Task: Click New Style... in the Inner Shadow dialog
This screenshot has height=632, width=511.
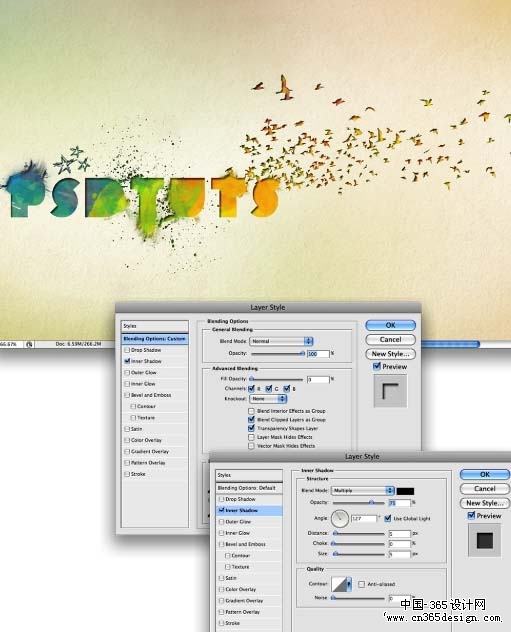Action: (484, 503)
